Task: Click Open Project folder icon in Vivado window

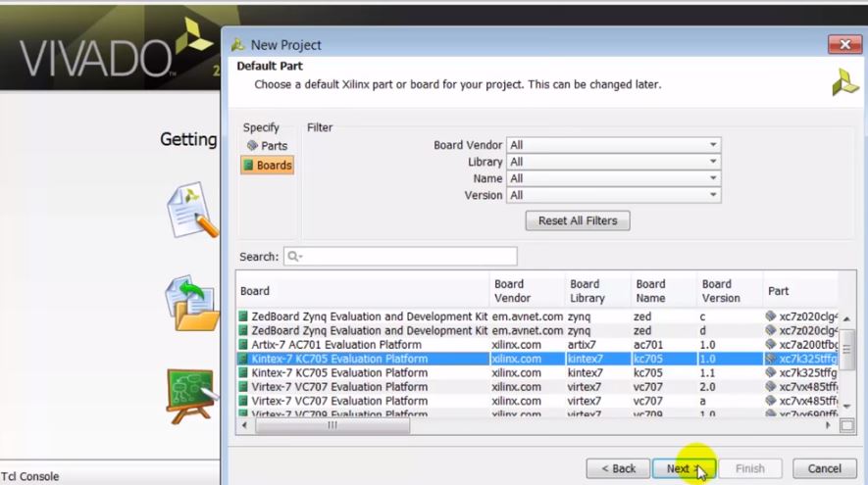Action: point(192,304)
